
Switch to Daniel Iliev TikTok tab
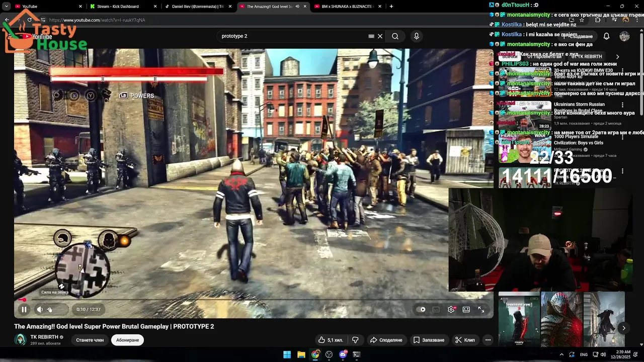(198, 7)
